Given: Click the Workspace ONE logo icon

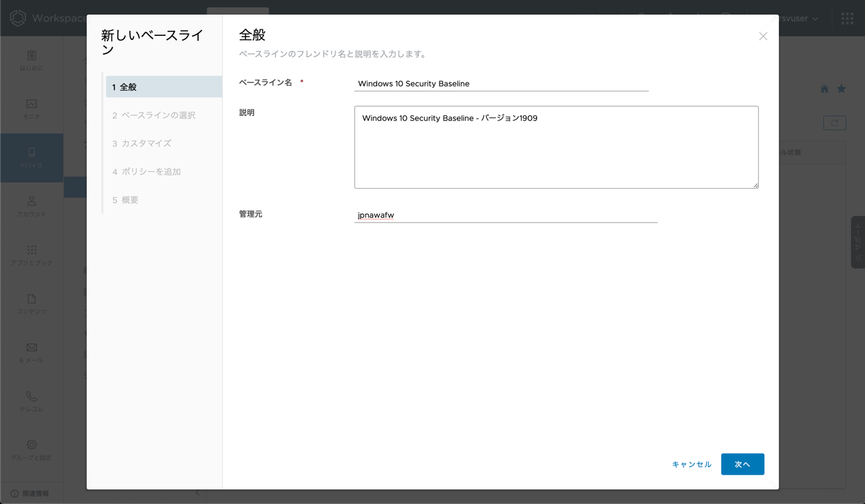Looking at the screenshot, I should click(x=18, y=18).
